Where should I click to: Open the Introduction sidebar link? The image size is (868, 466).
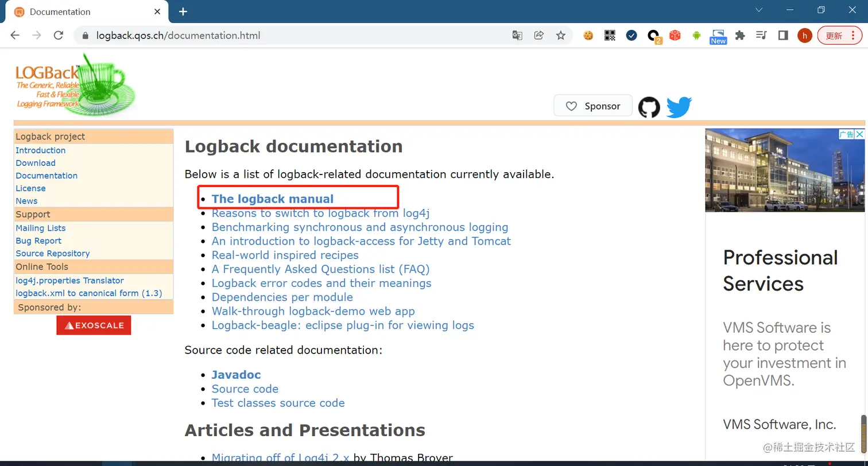[x=41, y=150]
